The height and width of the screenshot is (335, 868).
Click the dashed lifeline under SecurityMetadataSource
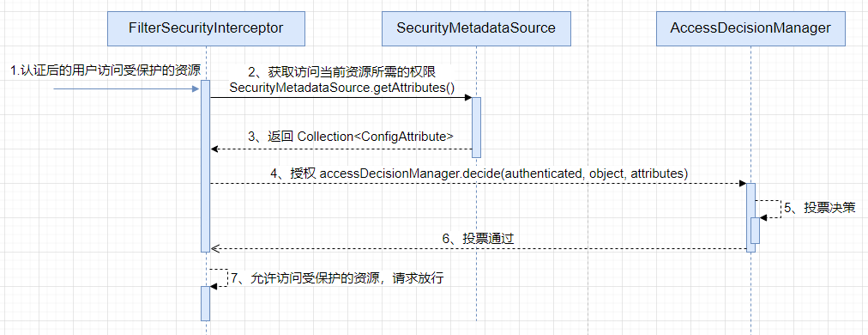pyautogui.click(x=476, y=244)
